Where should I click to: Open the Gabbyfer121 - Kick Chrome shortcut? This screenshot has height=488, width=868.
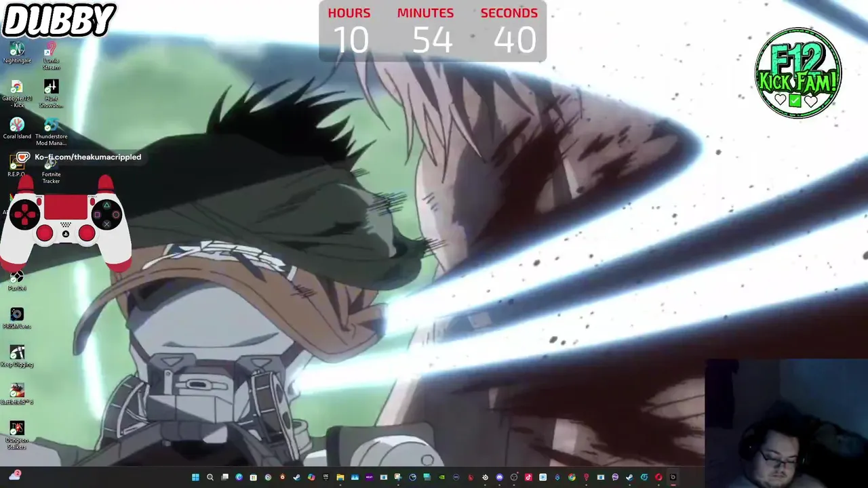point(17,94)
